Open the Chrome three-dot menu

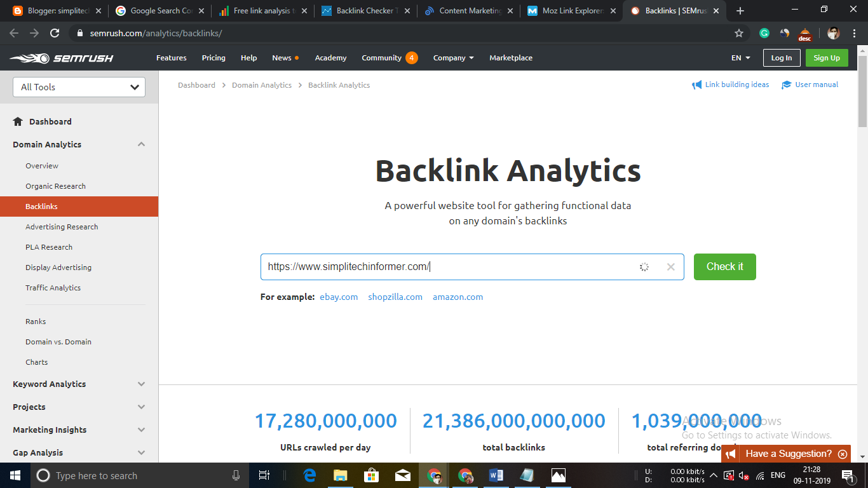pyautogui.click(x=855, y=33)
